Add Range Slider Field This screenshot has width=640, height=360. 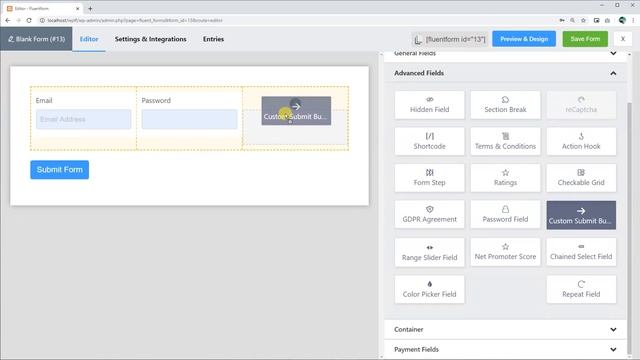tap(429, 252)
